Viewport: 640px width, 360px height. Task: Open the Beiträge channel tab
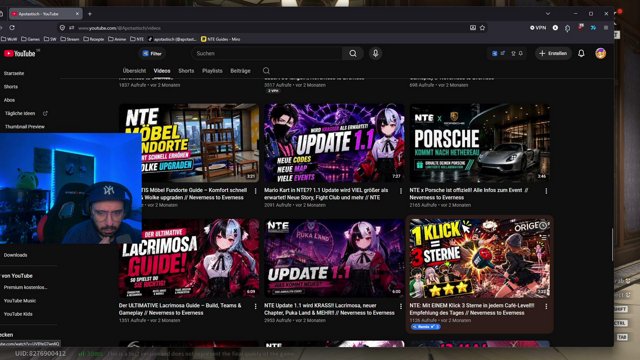[x=240, y=71]
